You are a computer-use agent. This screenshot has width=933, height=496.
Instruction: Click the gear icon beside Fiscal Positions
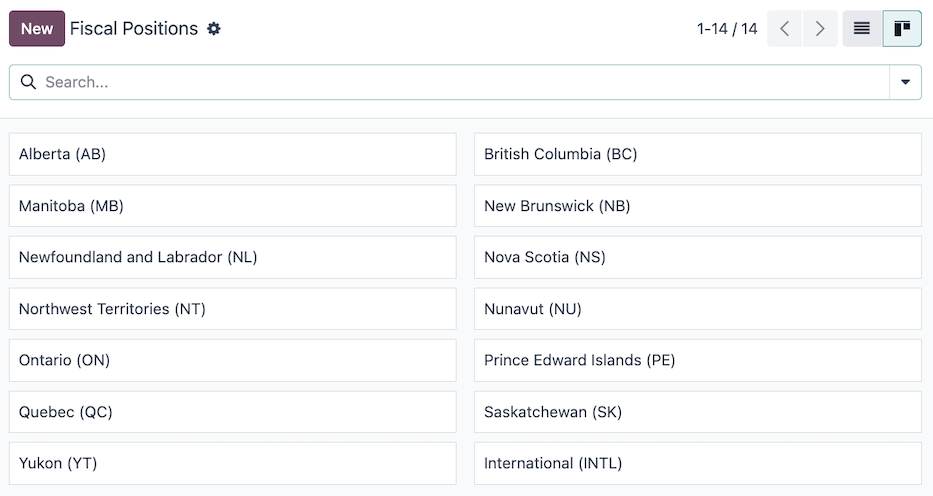click(213, 29)
